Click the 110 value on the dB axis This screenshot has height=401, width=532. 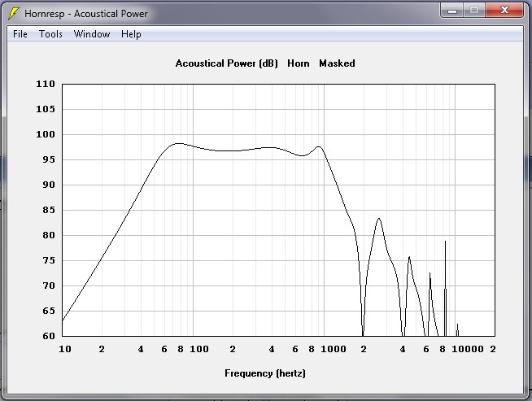[46, 84]
